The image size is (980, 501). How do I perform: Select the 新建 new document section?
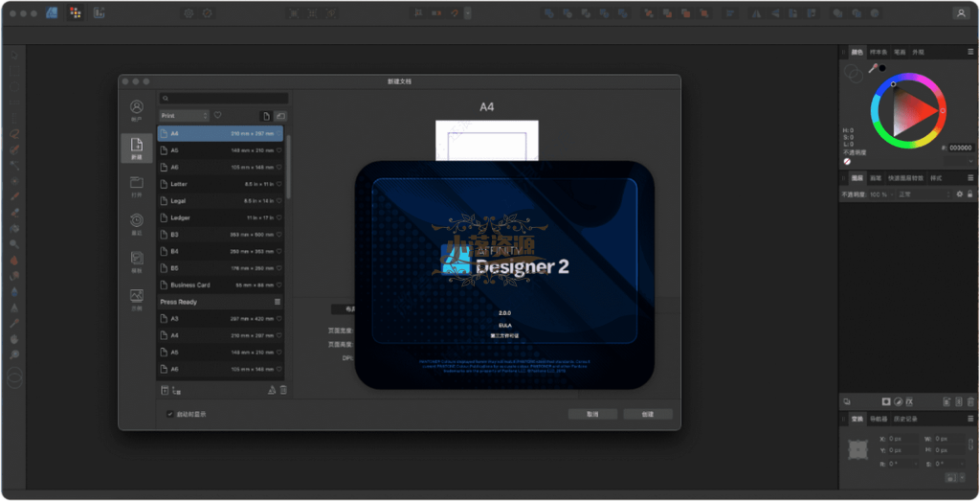(x=136, y=148)
